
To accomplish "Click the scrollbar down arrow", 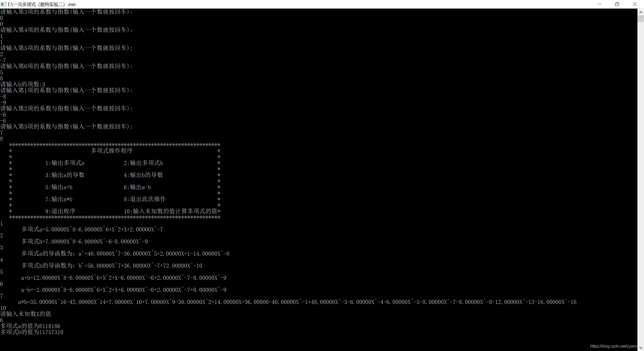I will tap(641, 348).
